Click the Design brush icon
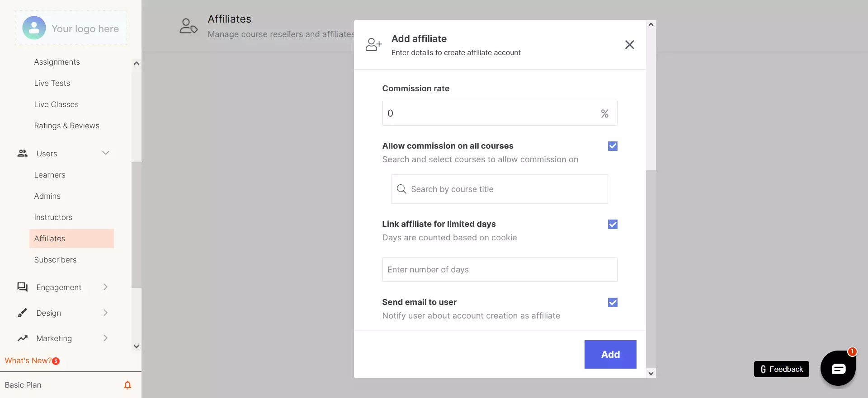868x398 pixels. click(23, 313)
